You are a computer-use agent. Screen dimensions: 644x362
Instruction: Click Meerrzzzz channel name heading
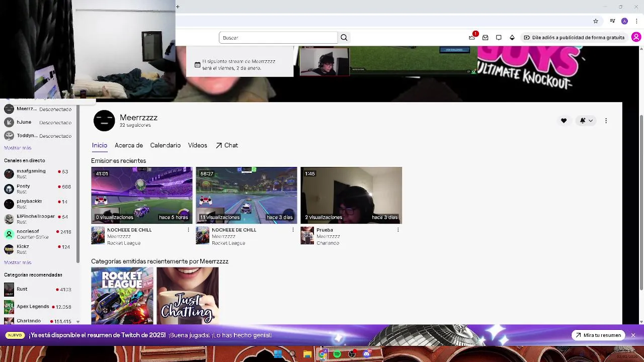[138, 118]
